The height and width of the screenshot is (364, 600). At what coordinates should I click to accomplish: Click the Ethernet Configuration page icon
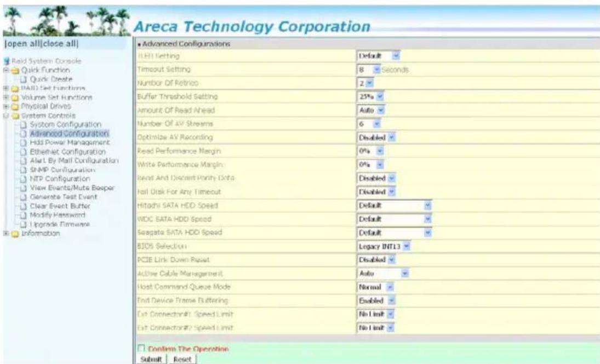[x=24, y=152]
